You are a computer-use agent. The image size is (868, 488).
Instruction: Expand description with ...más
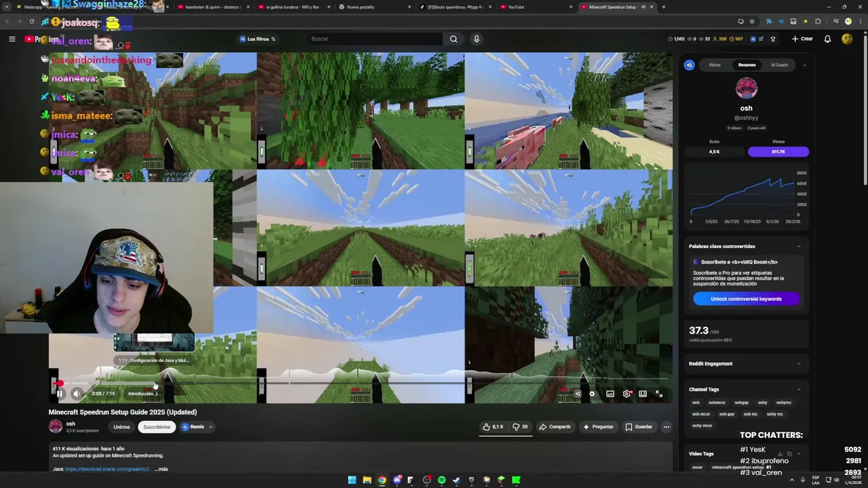pos(161,469)
